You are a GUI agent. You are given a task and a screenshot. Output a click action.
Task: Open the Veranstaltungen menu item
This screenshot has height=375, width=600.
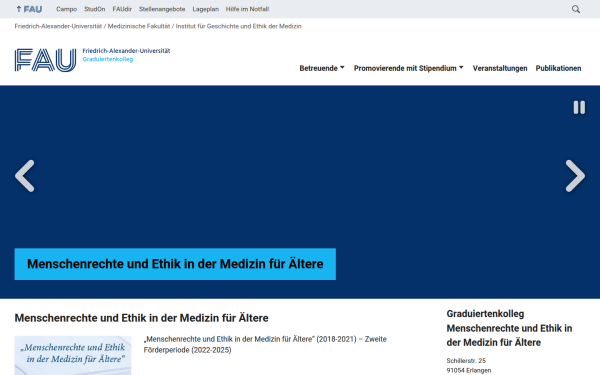[x=500, y=68]
